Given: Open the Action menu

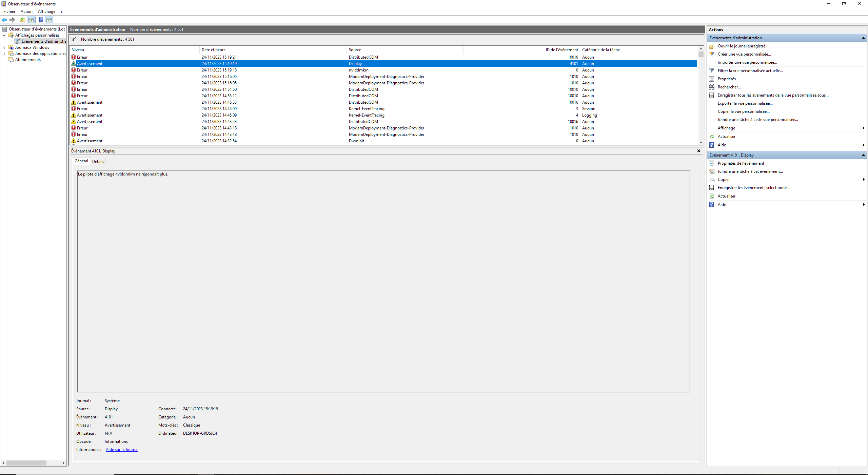Looking at the screenshot, I should click(26, 12).
